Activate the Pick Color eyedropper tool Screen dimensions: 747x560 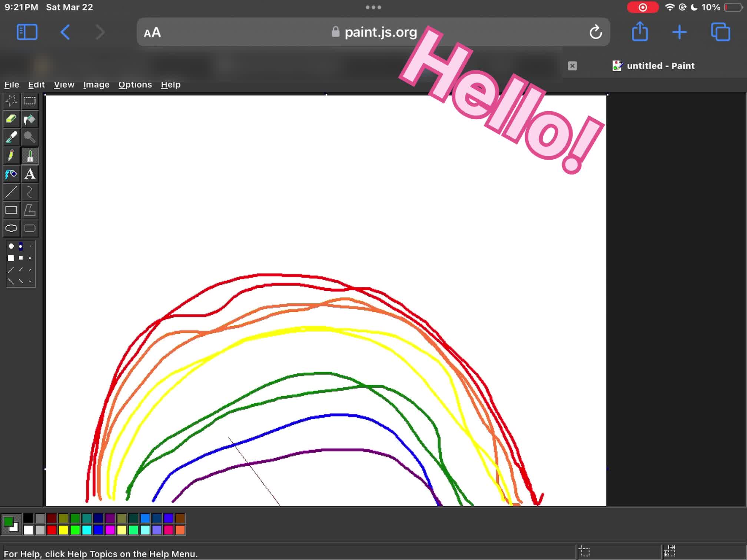11,137
